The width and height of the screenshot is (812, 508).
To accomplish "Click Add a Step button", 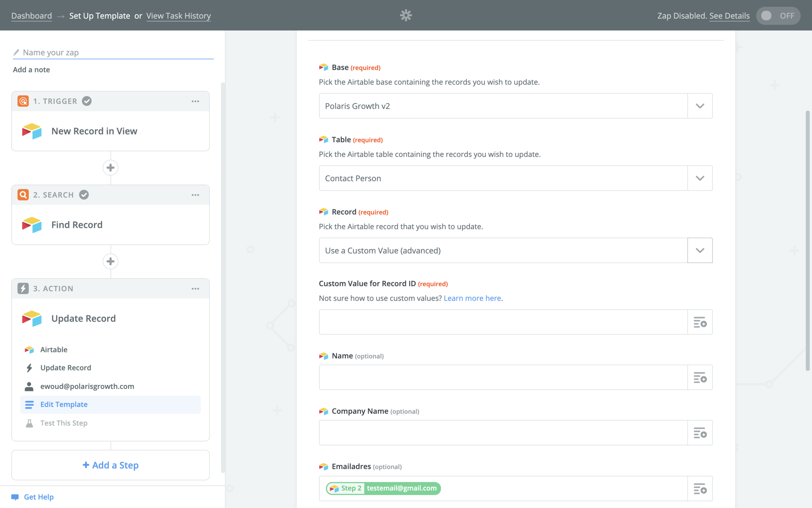I will tap(110, 465).
